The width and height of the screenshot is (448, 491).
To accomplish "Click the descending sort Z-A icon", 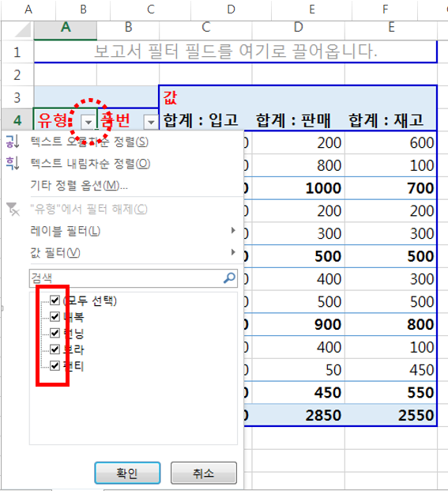I will pyautogui.click(x=13, y=163).
